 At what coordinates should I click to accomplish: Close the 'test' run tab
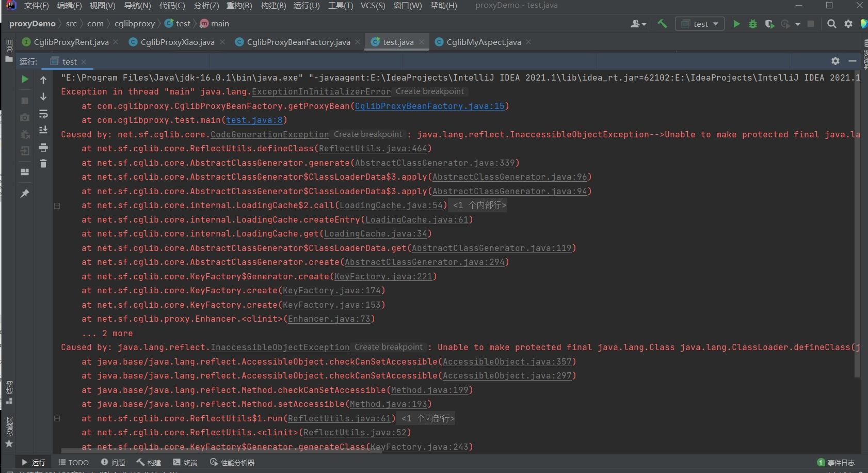84,61
